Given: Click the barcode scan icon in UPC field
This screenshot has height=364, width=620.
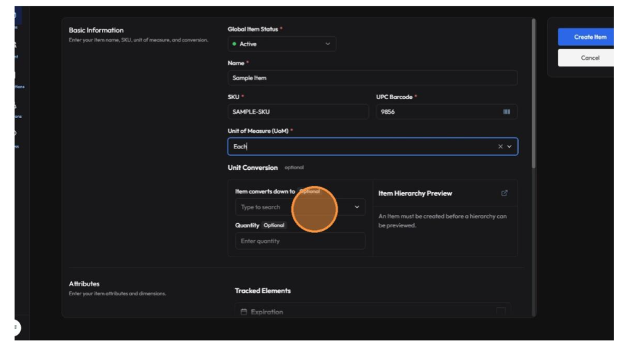Looking at the screenshot, I should 506,112.
